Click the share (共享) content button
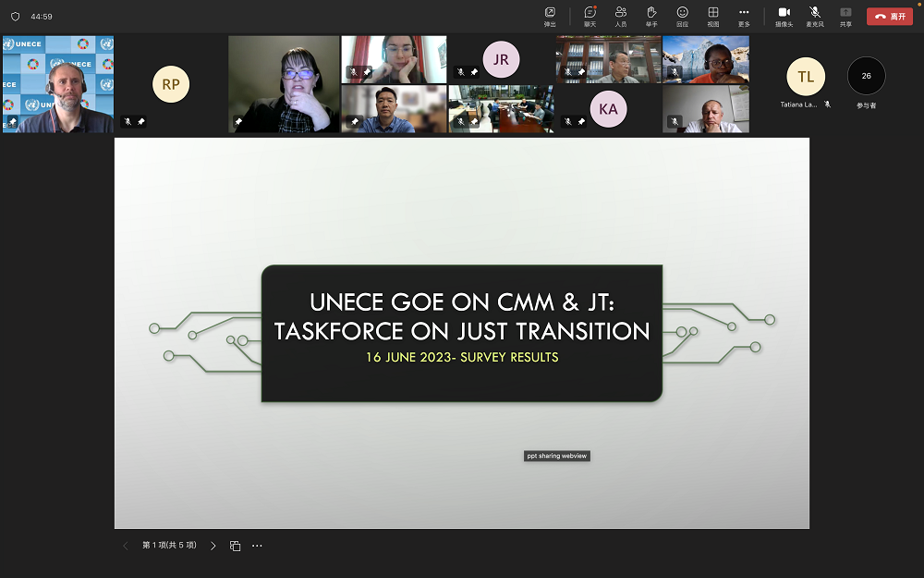This screenshot has height=578, width=924. point(845,17)
